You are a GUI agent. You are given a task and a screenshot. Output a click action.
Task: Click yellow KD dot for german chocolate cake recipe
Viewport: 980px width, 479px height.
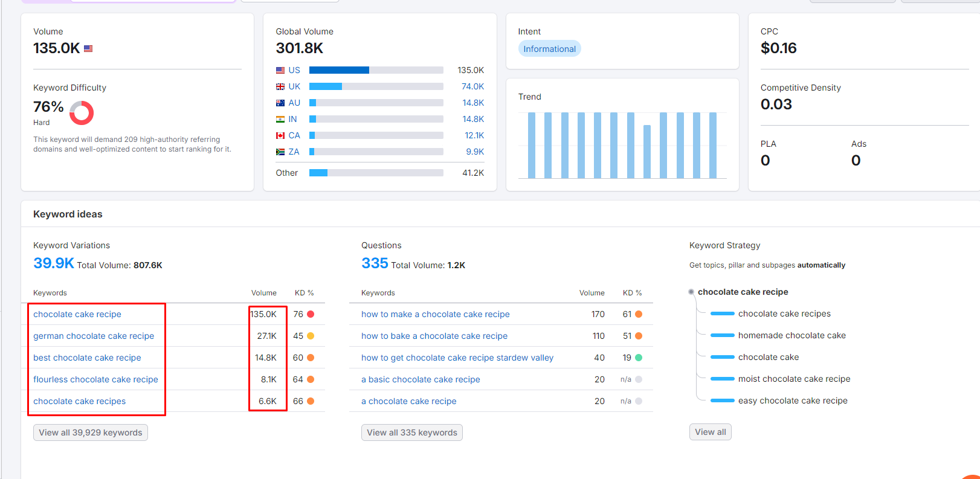[311, 336]
